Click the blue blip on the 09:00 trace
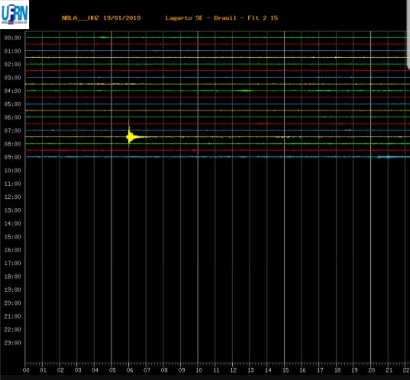The width and height of the screenshot is (410, 380). [387, 157]
